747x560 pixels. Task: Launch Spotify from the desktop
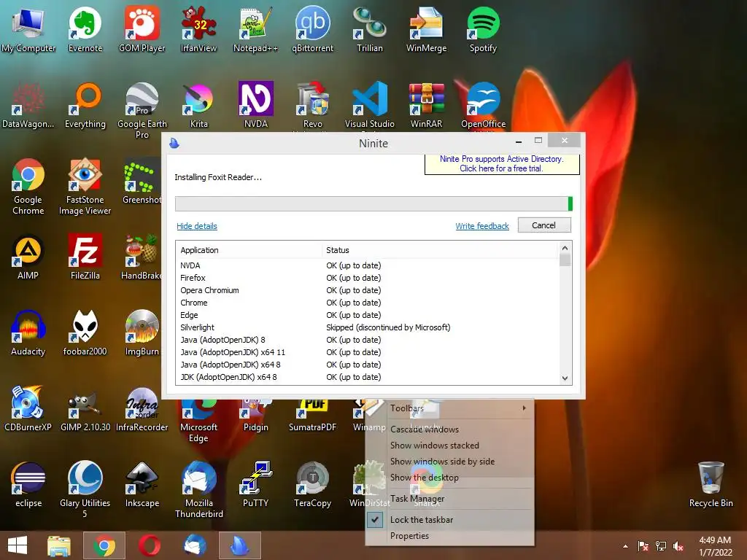coord(483,29)
